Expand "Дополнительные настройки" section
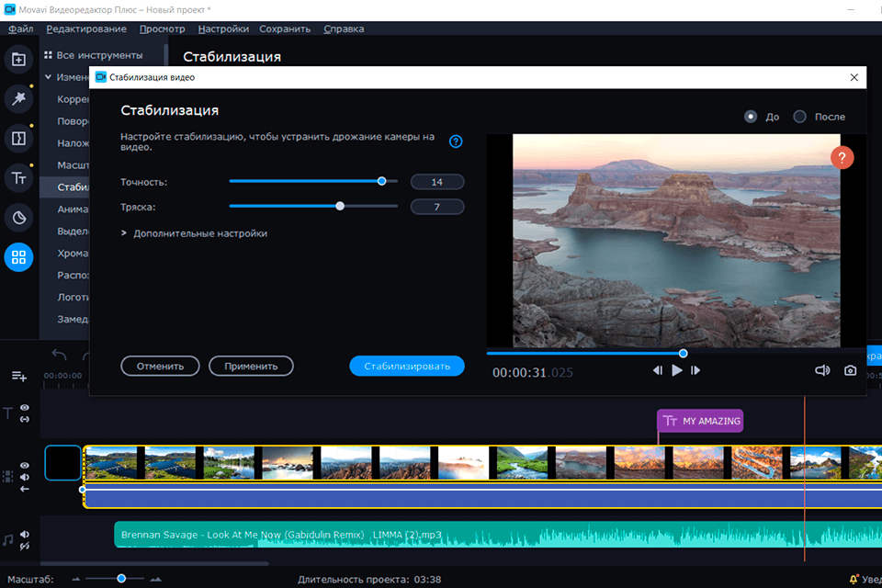 123,233
